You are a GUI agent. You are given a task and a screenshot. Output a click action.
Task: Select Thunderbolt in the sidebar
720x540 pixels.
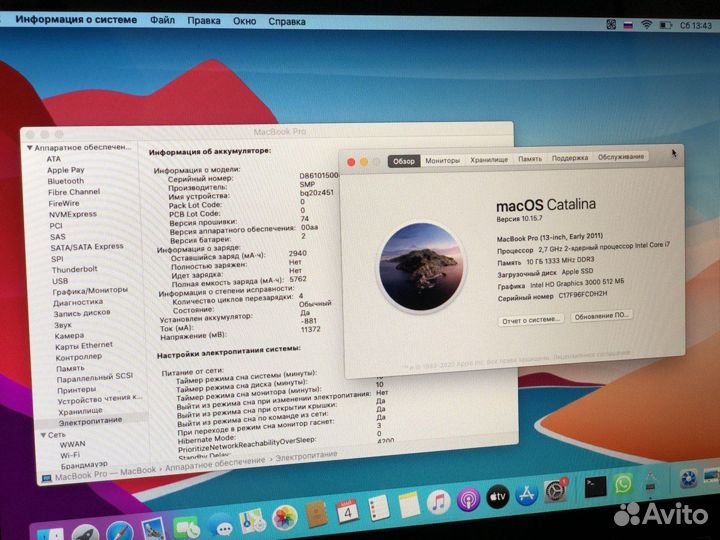(x=74, y=270)
